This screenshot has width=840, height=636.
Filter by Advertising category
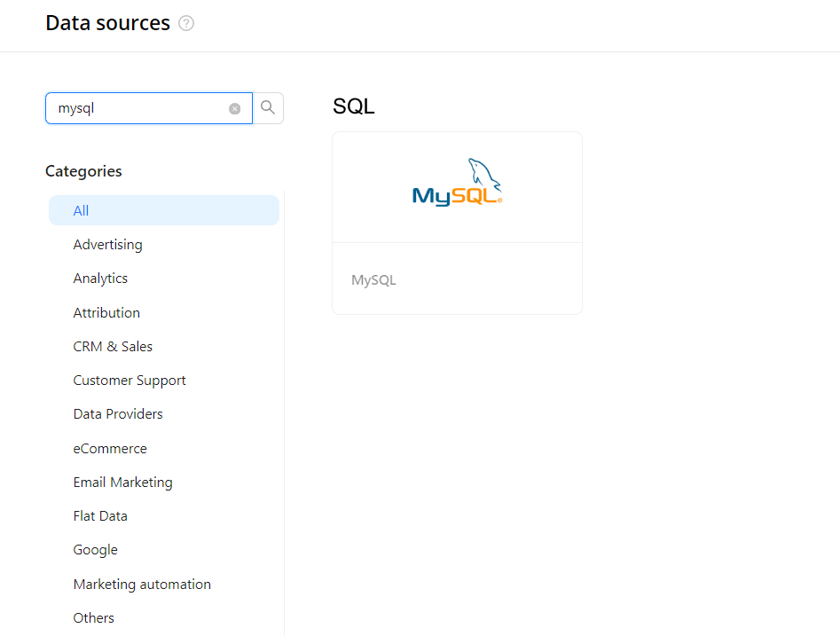click(x=107, y=245)
